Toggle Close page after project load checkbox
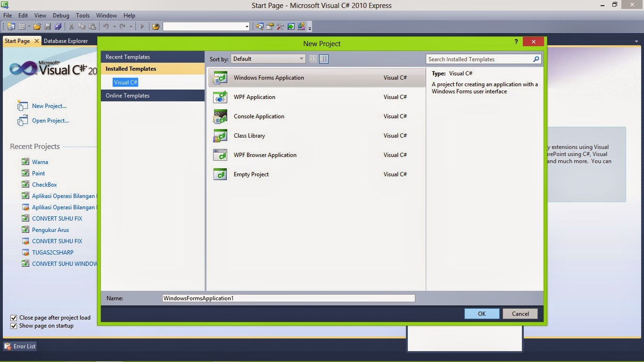 click(14, 318)
